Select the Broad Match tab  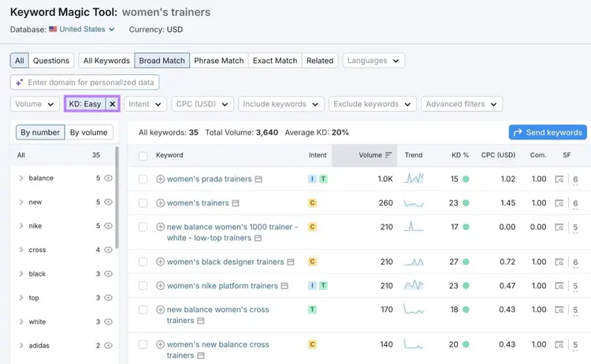point(162,61)
